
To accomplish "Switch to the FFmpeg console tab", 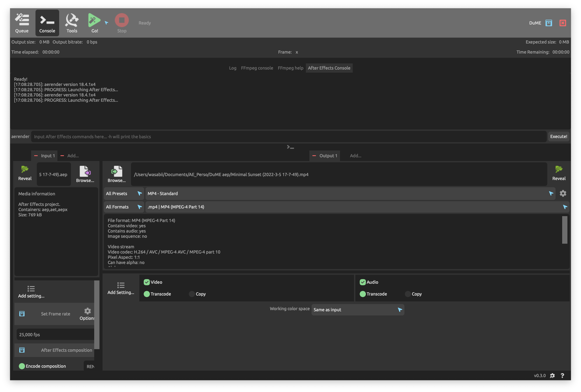I will pos(257,68).
